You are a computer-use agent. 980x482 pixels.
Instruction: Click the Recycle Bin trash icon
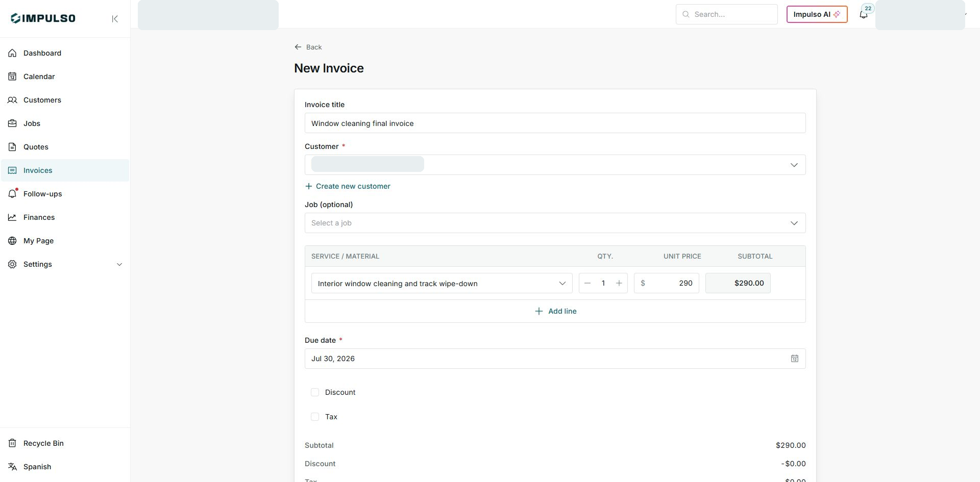pyautogui.click(x=12, y=443)
